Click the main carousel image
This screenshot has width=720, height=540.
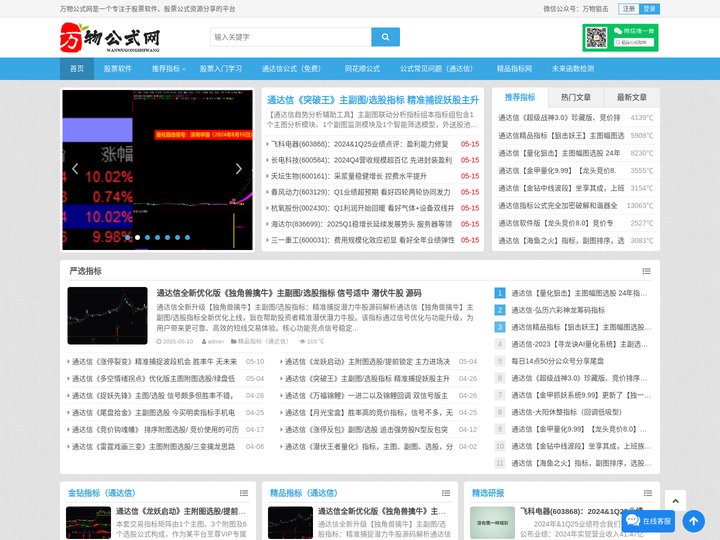pos(158,170)
